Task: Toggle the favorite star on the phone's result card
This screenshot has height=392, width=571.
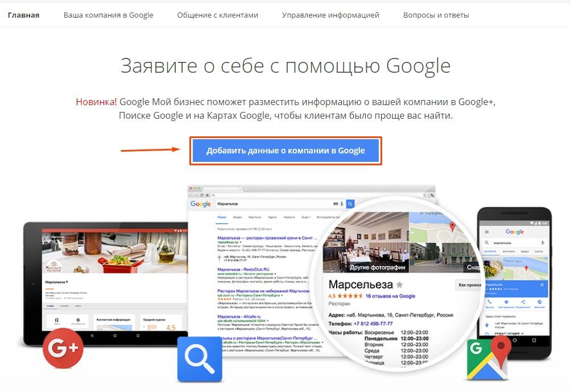Action: tap(541, 285)
